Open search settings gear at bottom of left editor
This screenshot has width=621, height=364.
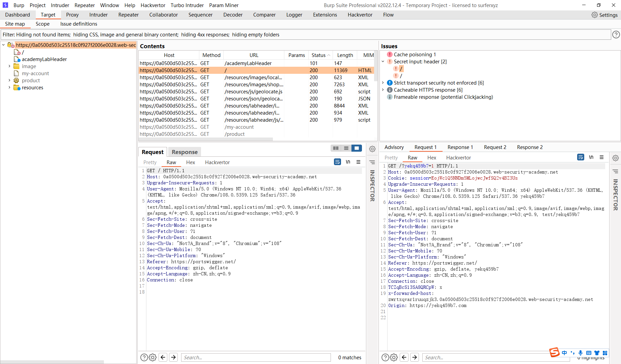[x=152, y=357]
